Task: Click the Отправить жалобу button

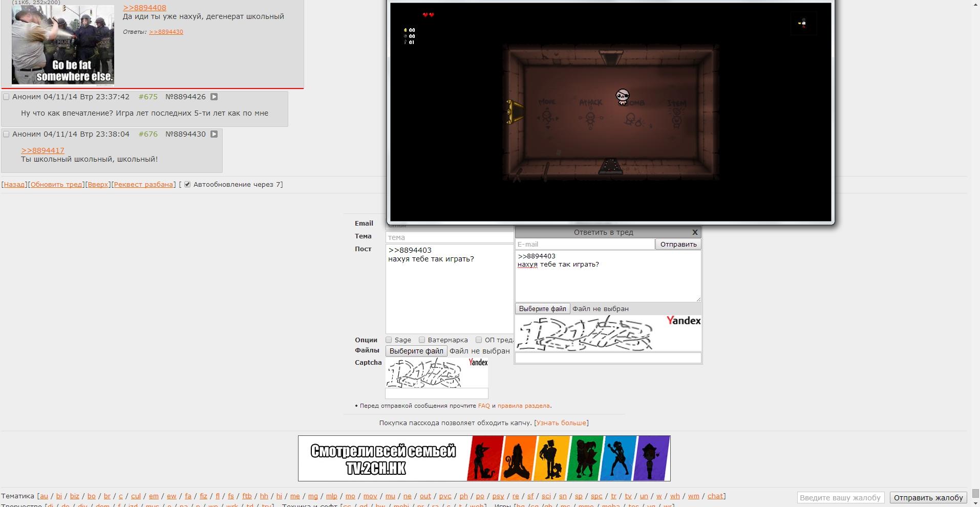Action: [x=928, y=497]
